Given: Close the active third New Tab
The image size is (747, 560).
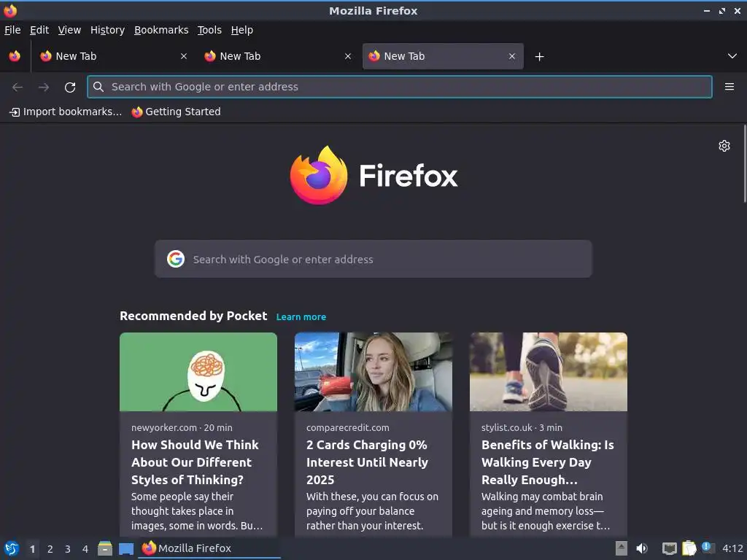Looking at the screenshot, I should pos(511,56).
